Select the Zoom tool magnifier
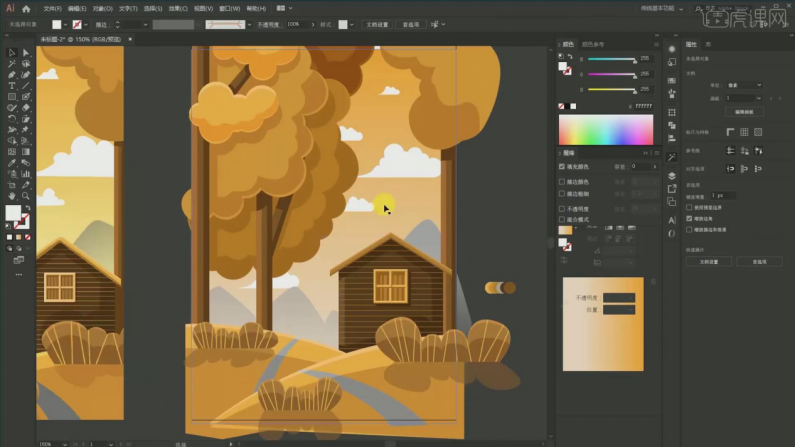This screenshot has width=796, height=448. tap(25, 196)
